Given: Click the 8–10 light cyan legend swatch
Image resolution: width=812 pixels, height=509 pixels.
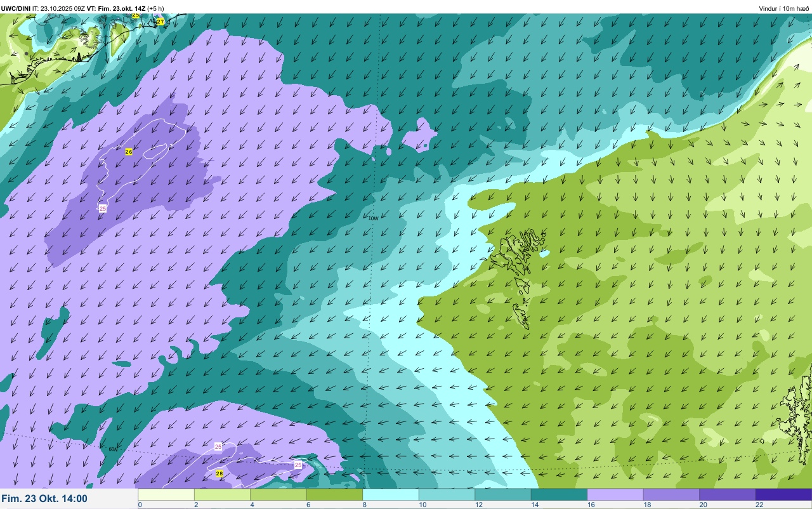Looking at the screenshot, I should coord(391,494).
